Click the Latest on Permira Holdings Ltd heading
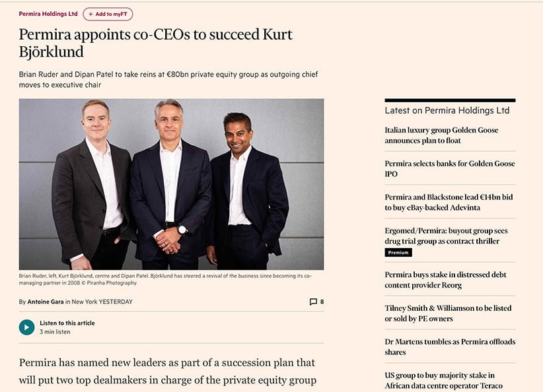Image resolution: width=543 pixels, height=392 pixels. tap(447, 110)
